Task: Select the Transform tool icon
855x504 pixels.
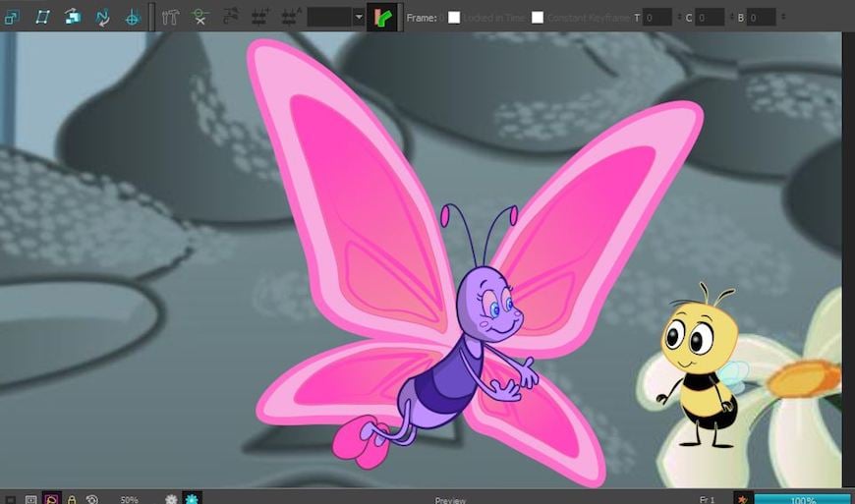Action: 42,18
